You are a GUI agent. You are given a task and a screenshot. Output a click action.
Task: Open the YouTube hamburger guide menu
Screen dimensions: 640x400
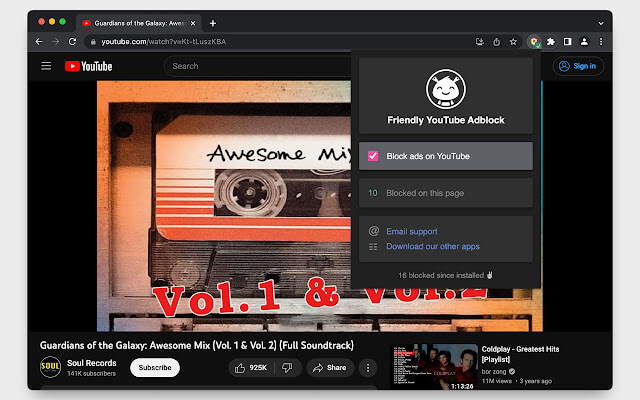pyautogui.click(x=46, y=66)
